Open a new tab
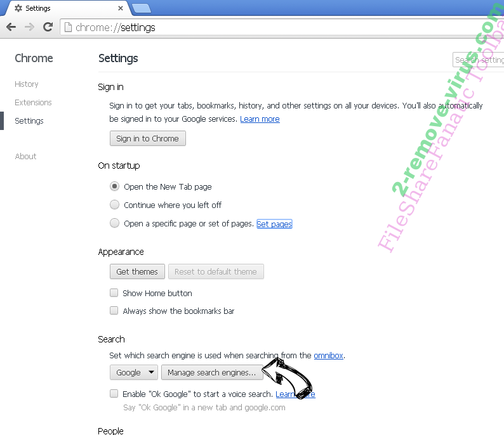 tap(142, 8)
